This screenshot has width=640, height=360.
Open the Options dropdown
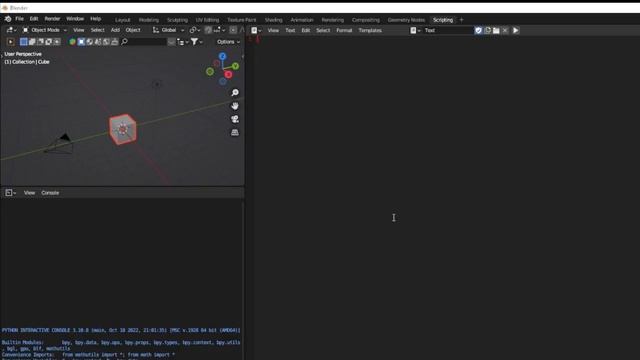(228, 42)
